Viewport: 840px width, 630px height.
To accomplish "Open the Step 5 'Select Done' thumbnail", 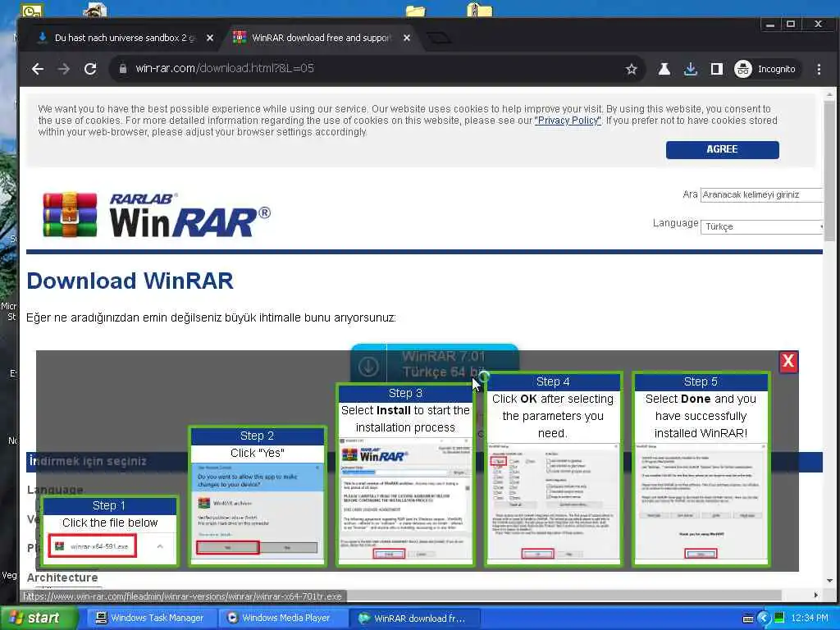I will [701, 468].
